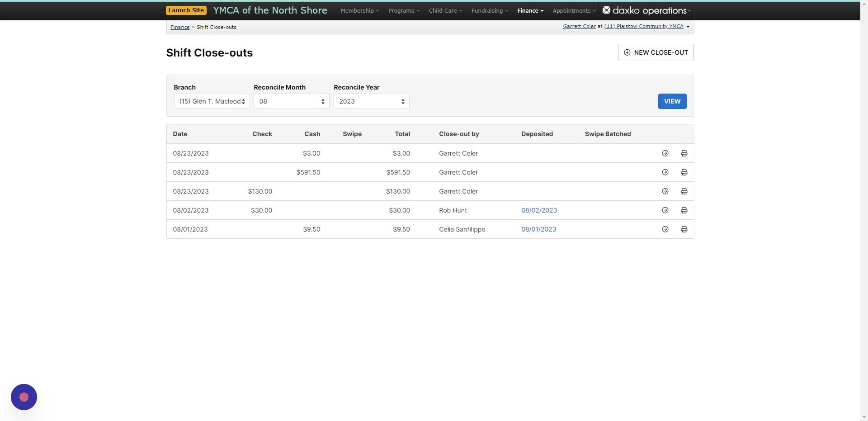Select the $9.50 cash amount cell

tap(311, 229)
